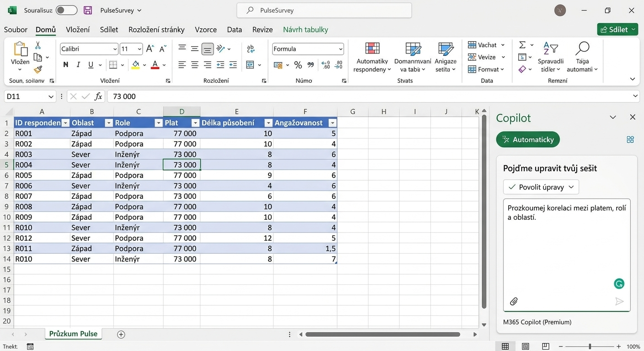Viewport: 644px width, 351px height.
Task: Open the Plat column filter
Action: (x=195, y=123)
